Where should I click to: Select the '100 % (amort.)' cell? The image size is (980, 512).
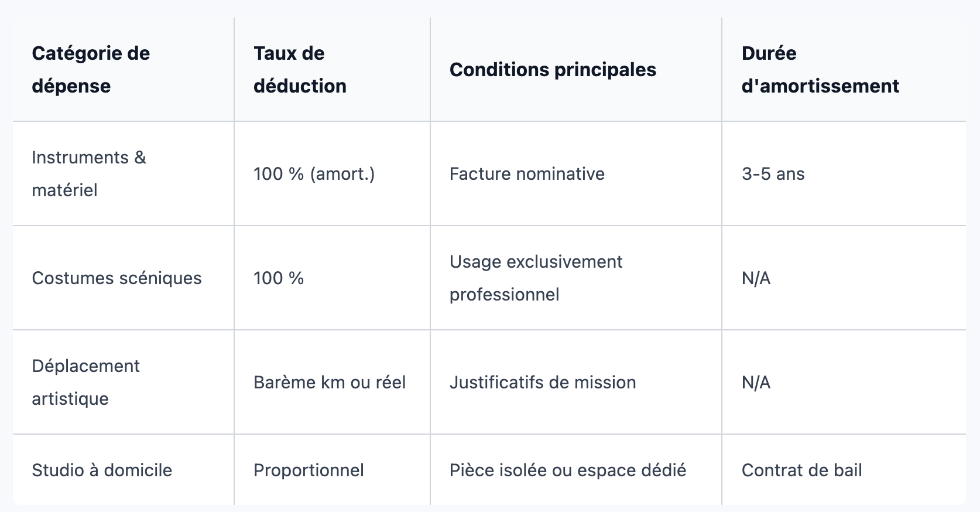[x=332, y=174]
